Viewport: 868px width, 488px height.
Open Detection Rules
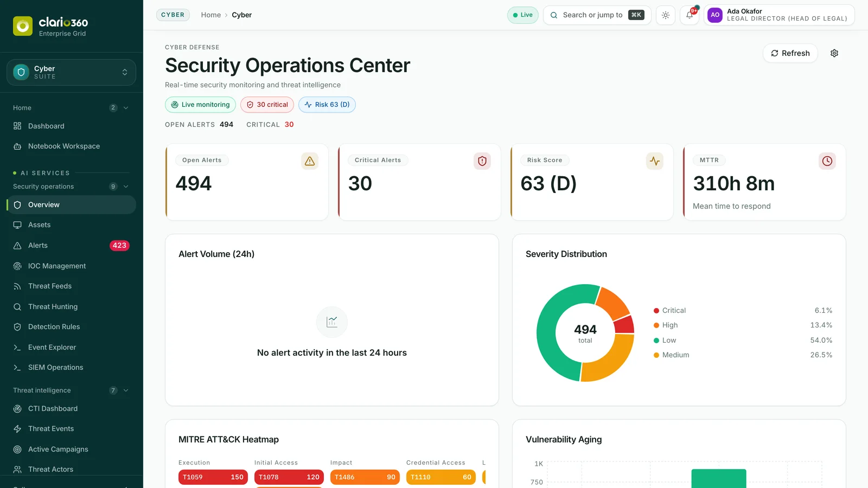(71, 327)
